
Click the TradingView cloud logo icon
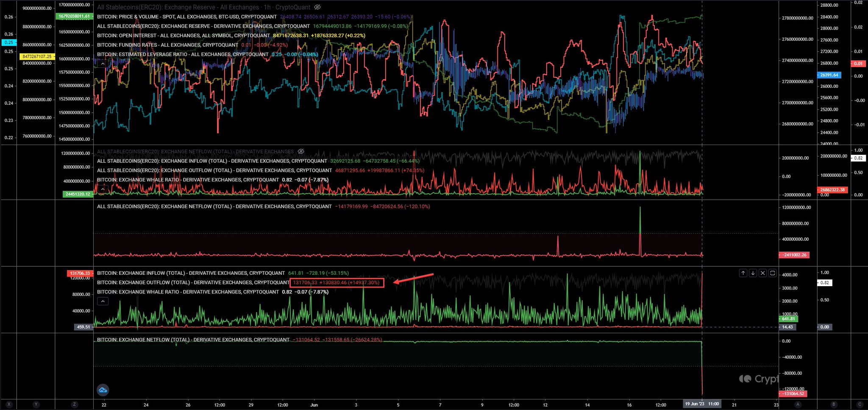(x=103, y=390)
